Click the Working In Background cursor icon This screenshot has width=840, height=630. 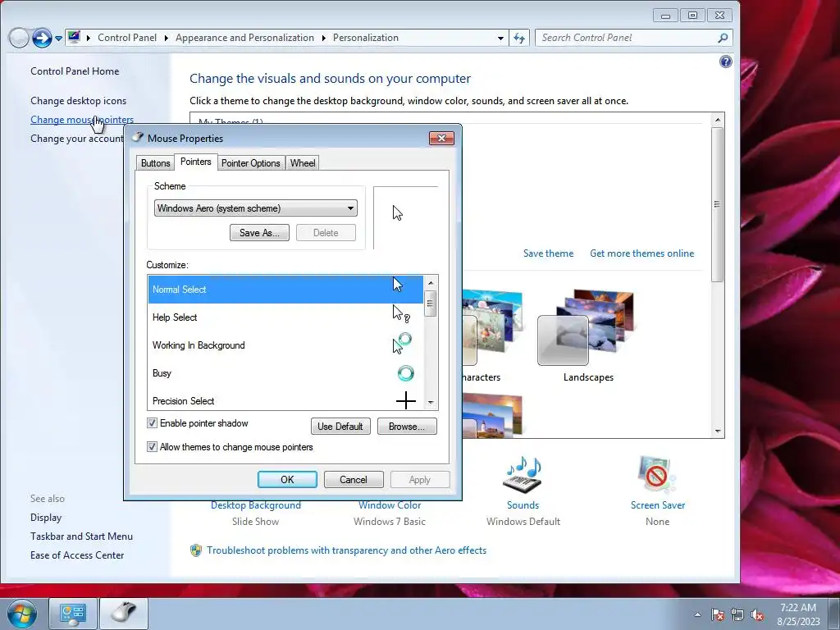pyautogui.click(x=402, y=344)
